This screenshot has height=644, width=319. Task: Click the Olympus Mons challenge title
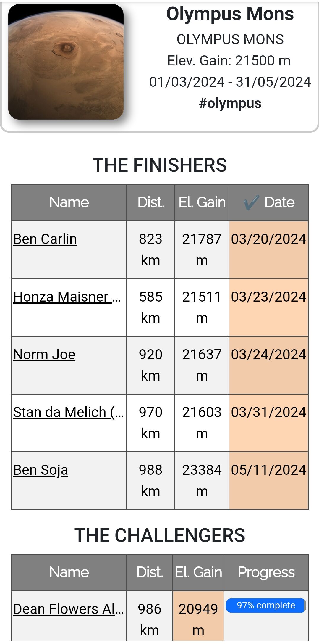tap(230, 14)
